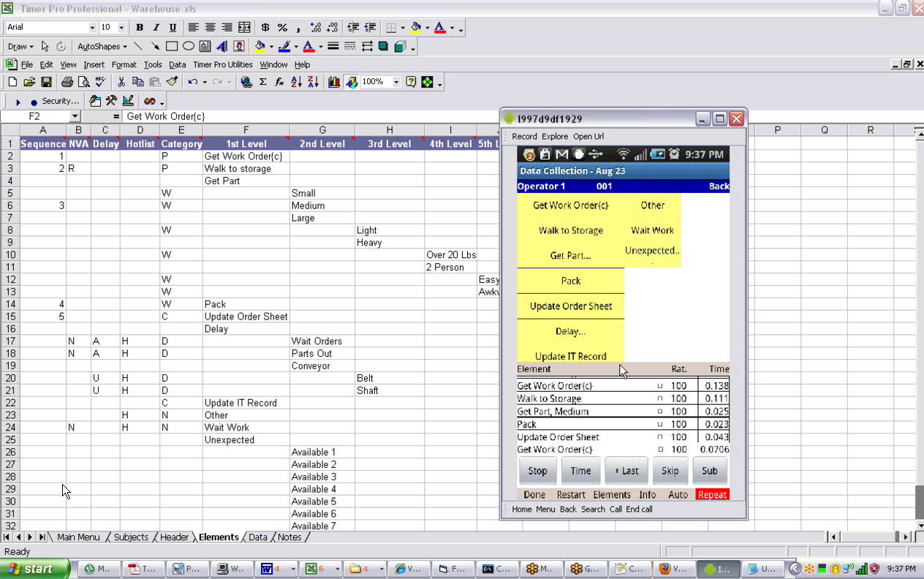Click the Save disk icon in toolbar
This screenshot has height=579, width=924.
pyautogui.click(x=46, y=83)
